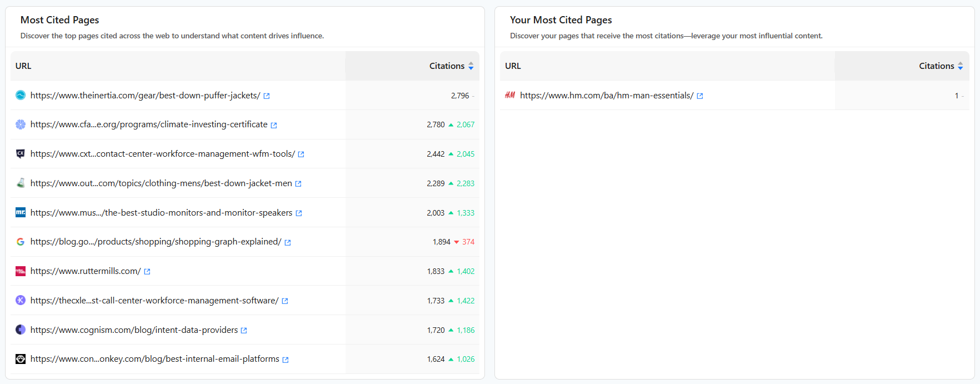Open external link icon for shopping-graph-explained page
The image size is (980, 384).
[288, 242]
